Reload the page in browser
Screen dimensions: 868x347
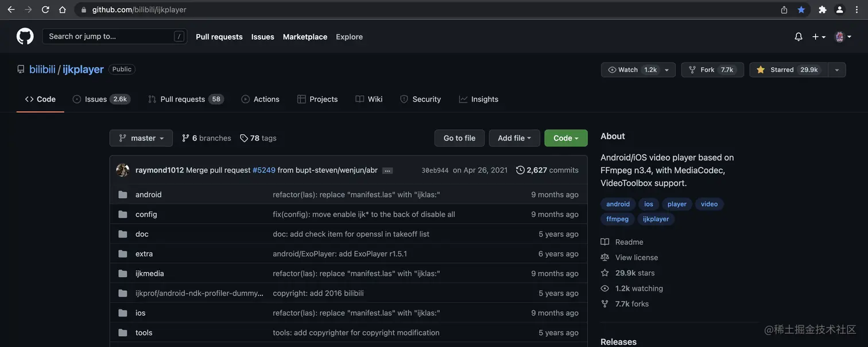pyautogui.click(x=45, y=10)
